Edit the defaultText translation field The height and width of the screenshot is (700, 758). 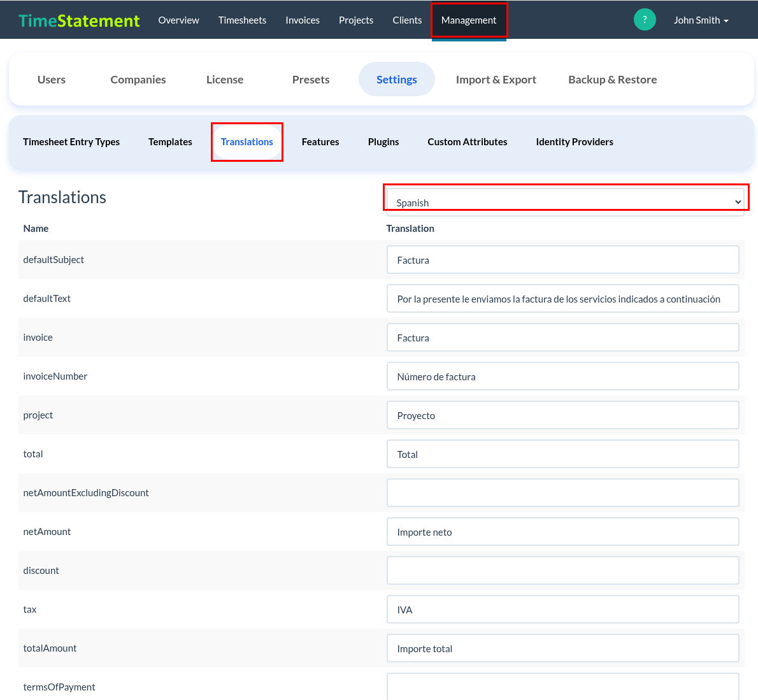tap(562, 299)
